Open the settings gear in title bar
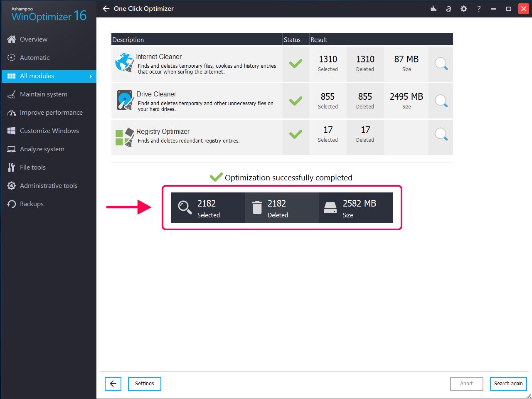 coord(464,9)
